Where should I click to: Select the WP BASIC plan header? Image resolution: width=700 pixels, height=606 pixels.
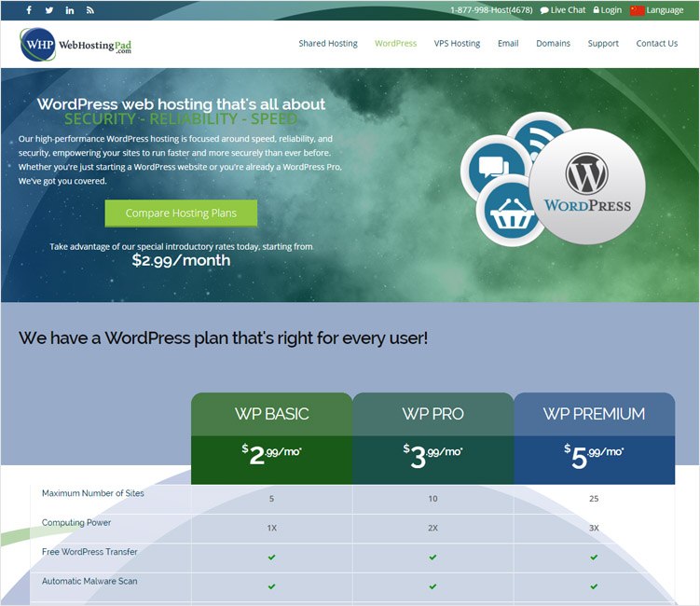click(272, 414)
